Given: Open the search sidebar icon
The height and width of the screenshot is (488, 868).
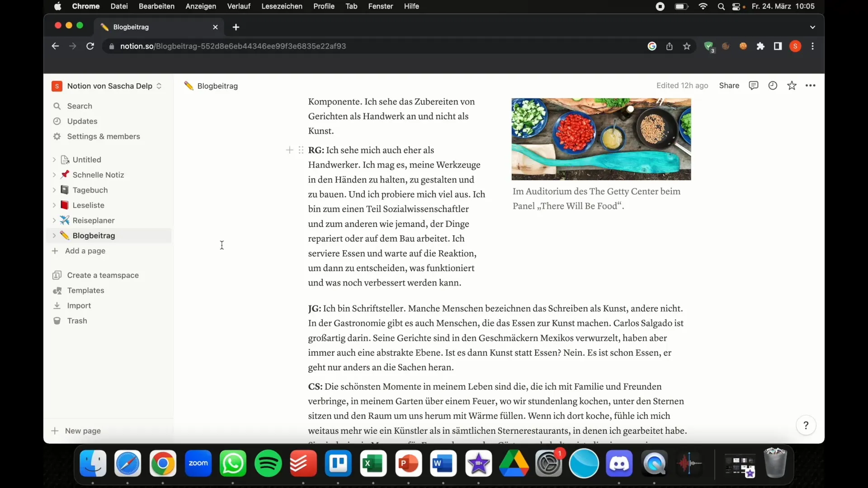Looking at the screenshot, I should click(57, 105).
